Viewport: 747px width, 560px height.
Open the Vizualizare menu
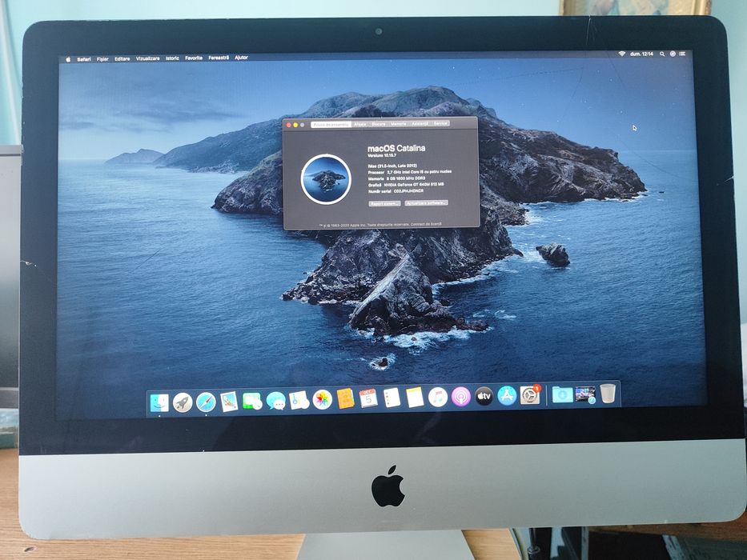tap(147, 58)
